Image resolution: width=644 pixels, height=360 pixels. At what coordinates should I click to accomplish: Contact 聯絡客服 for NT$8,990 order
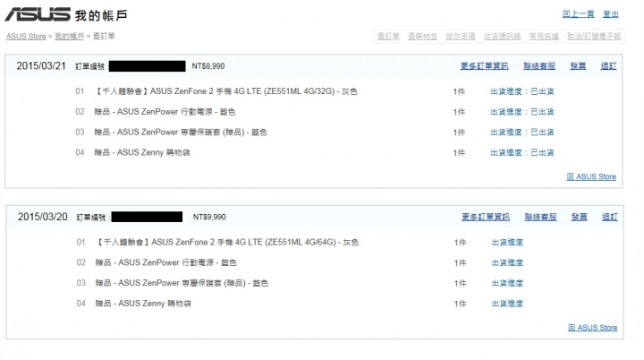point(538,66)
